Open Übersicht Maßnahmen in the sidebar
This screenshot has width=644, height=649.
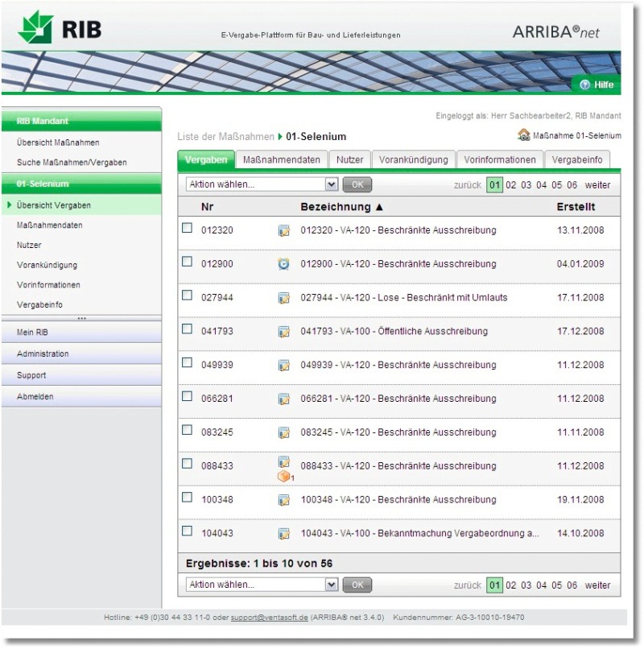point(58,143)
